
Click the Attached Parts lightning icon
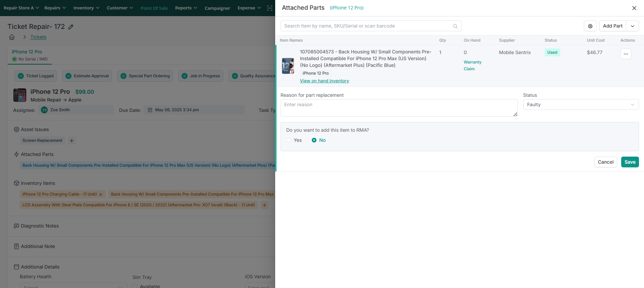[16, 154]
